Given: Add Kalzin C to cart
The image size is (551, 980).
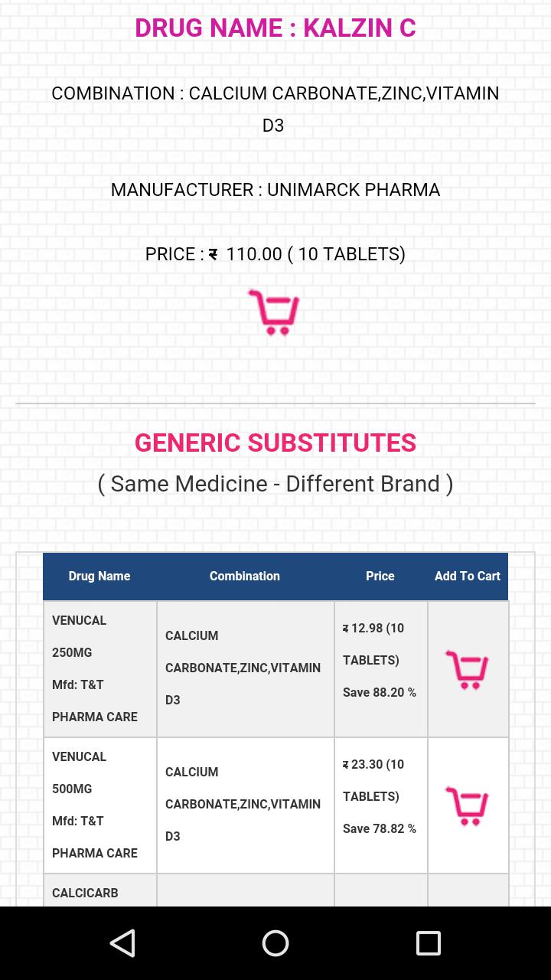Looking at the screenshot, I should click(x=273, y=312).
